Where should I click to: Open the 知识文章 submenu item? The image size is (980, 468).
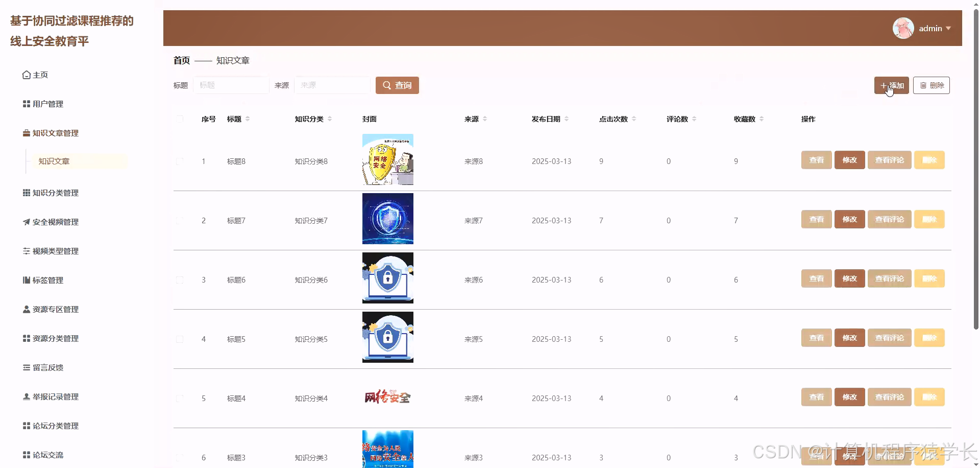(x=54, y=161)
